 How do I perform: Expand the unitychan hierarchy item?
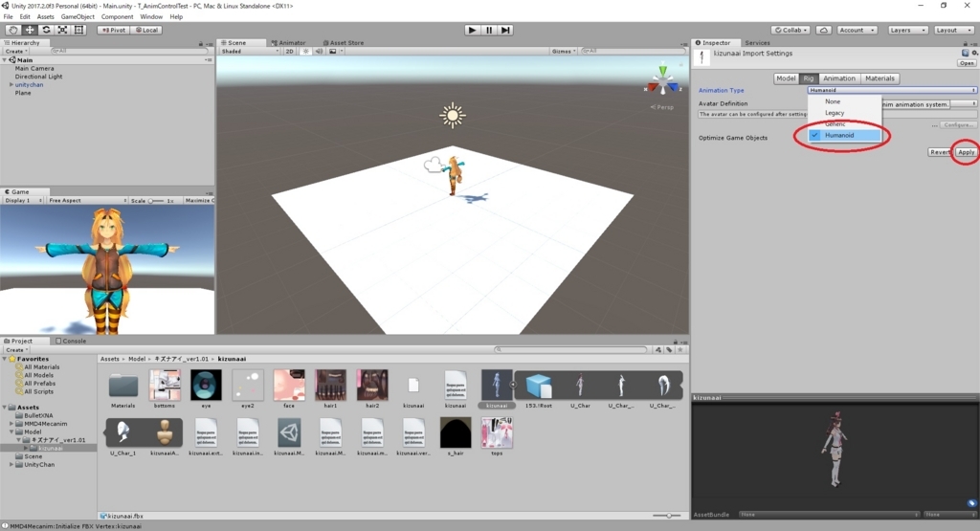tap(11, 85)
